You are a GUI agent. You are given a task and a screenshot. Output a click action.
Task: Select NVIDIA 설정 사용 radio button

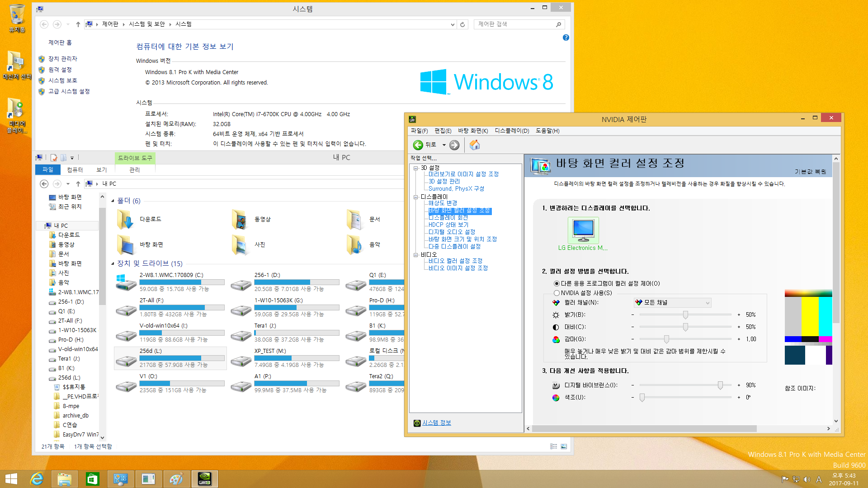coord(557,293)
